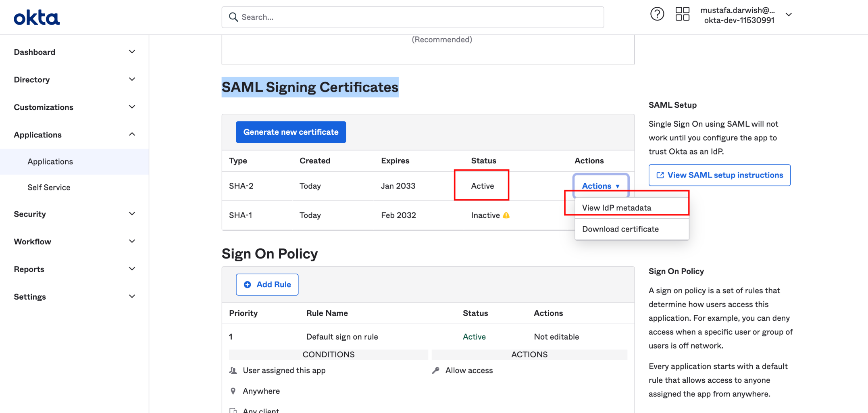The image size is (868, 413).
Task: Click the plus icon on Add Rule
Action: coord(248,285)
